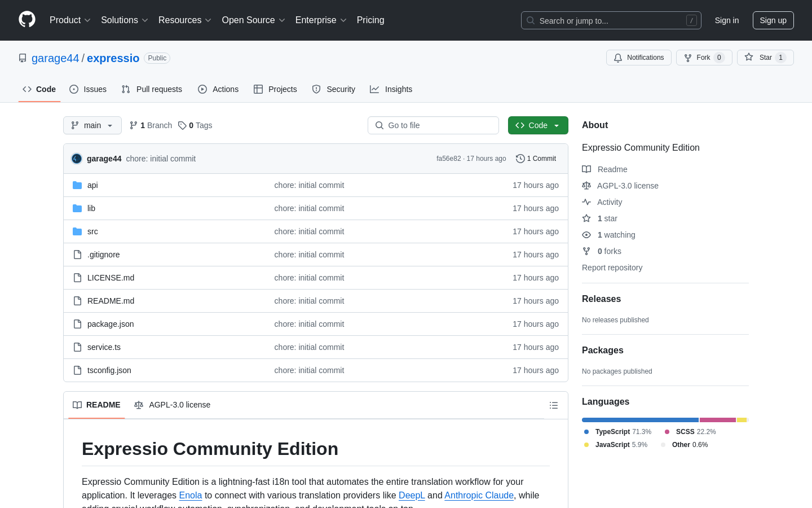Screen dimensions: 812x508
Task: Click the service.ts file icon
Action: coord(77,347)
